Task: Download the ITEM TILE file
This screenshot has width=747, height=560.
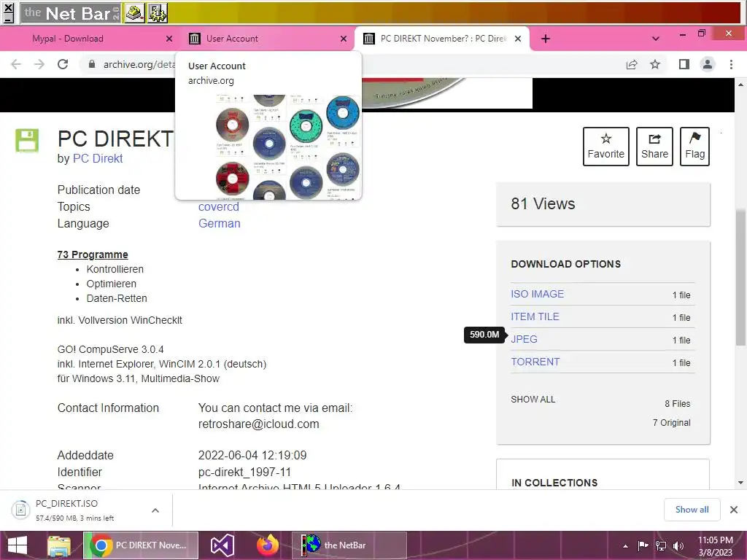Action: pyautogui.click(x=535, y=316)
